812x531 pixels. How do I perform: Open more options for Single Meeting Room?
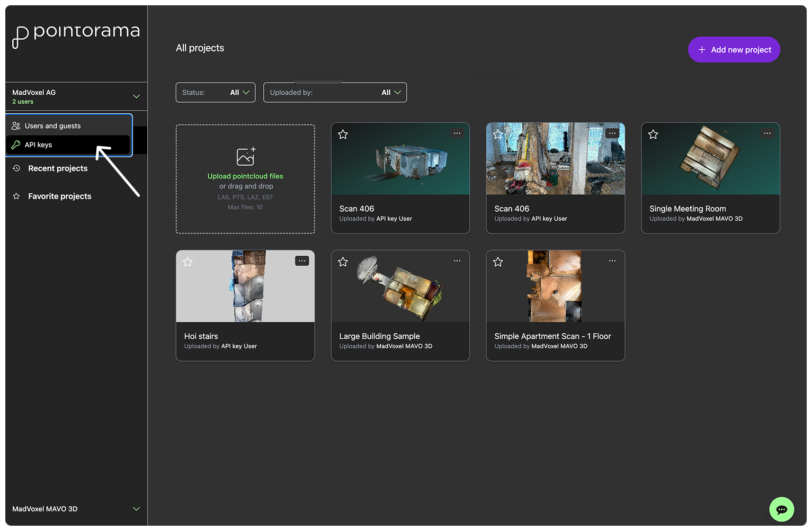[x=767, y=133]
